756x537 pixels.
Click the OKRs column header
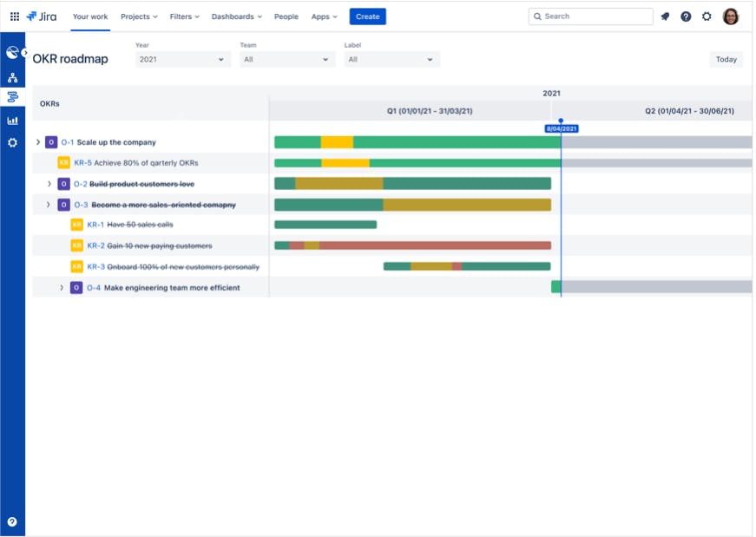pyautogui.click(x=49, y=103)
